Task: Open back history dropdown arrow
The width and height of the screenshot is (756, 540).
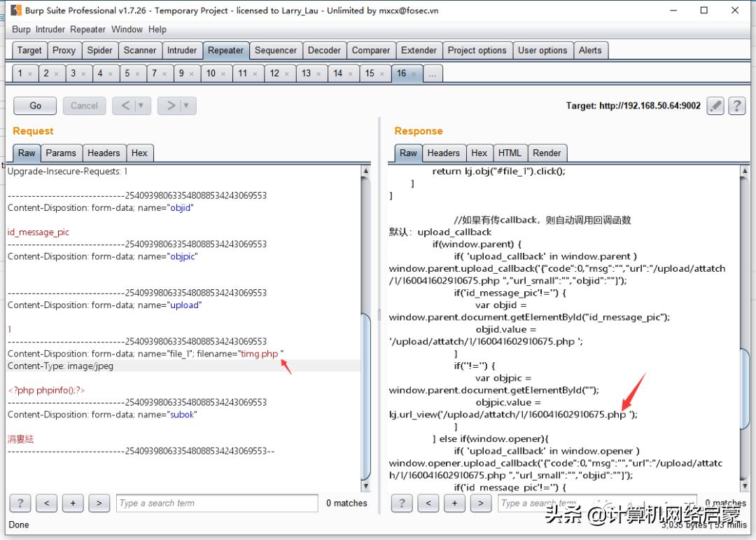Action: 141,106
